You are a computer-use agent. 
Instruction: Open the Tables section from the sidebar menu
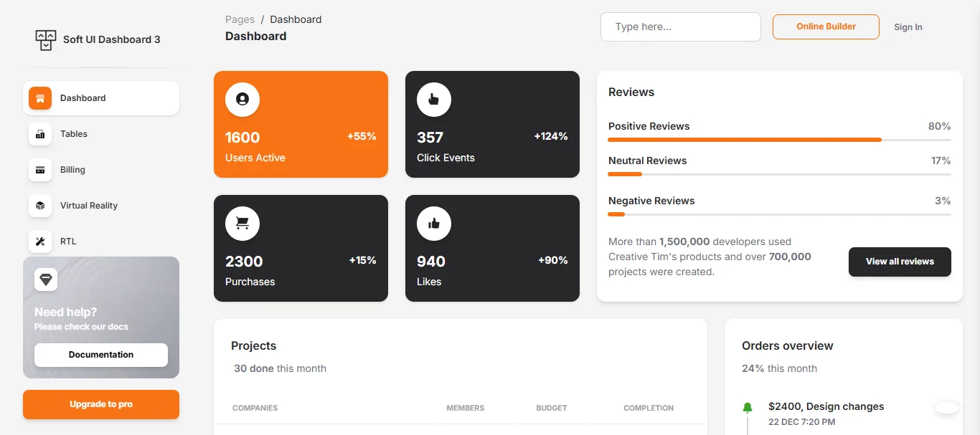[74, 134]
